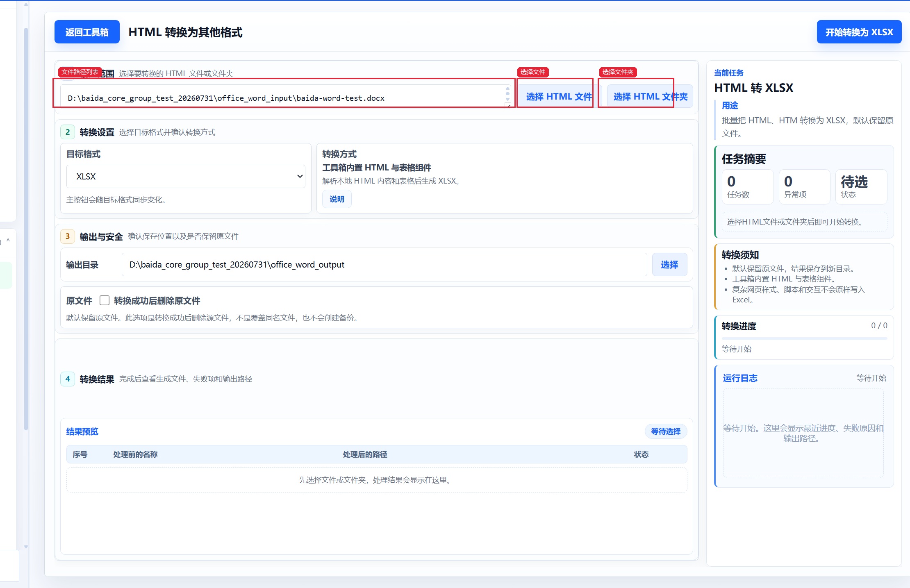Click the 输出与安全 section title

click(x=101, y=236)
